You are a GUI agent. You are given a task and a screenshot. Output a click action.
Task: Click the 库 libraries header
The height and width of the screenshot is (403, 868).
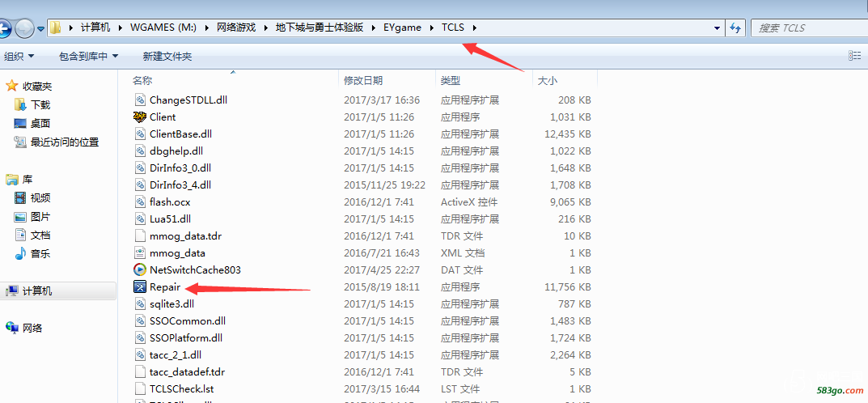(28, 180)
